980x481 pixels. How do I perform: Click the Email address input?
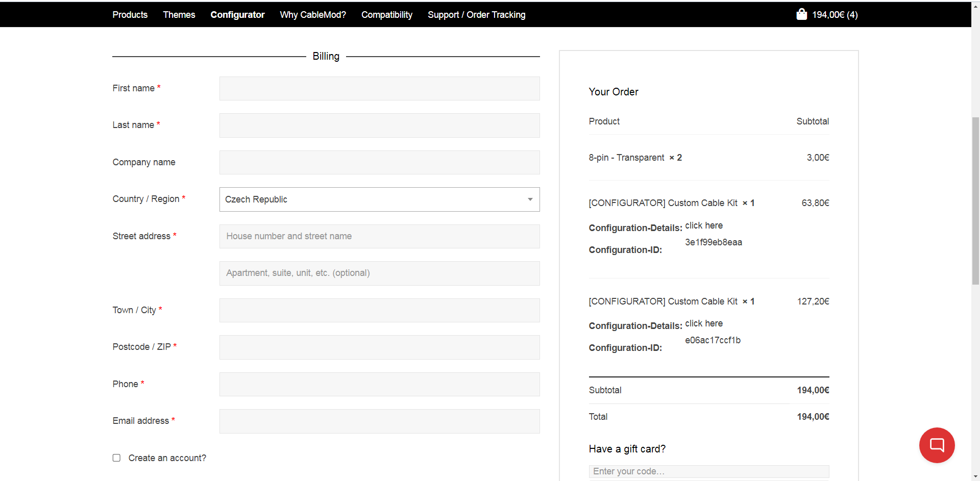point(379,421)
